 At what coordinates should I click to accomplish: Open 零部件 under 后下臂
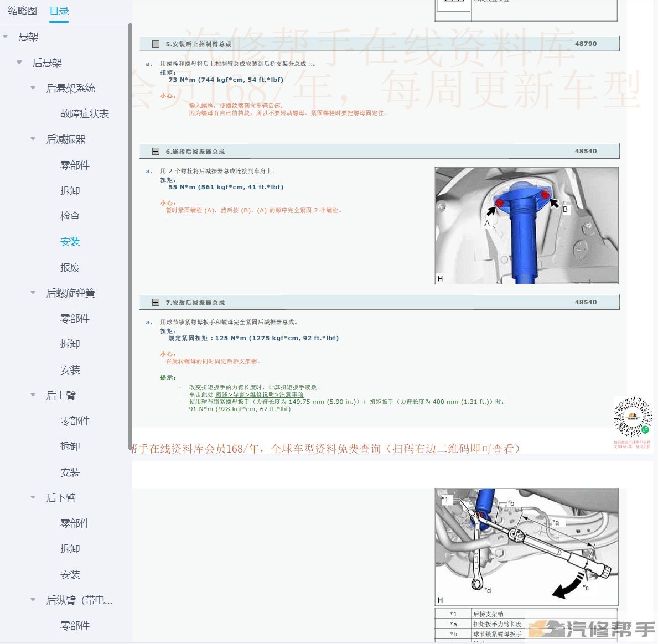click(75, 523)
